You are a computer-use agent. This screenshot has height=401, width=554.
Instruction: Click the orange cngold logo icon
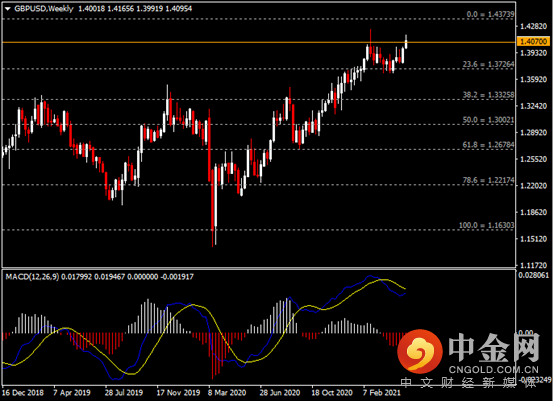point(420,352)
